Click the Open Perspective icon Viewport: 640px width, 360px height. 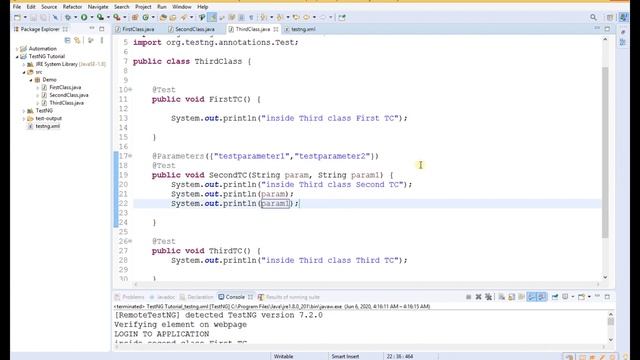coord(610,18)
